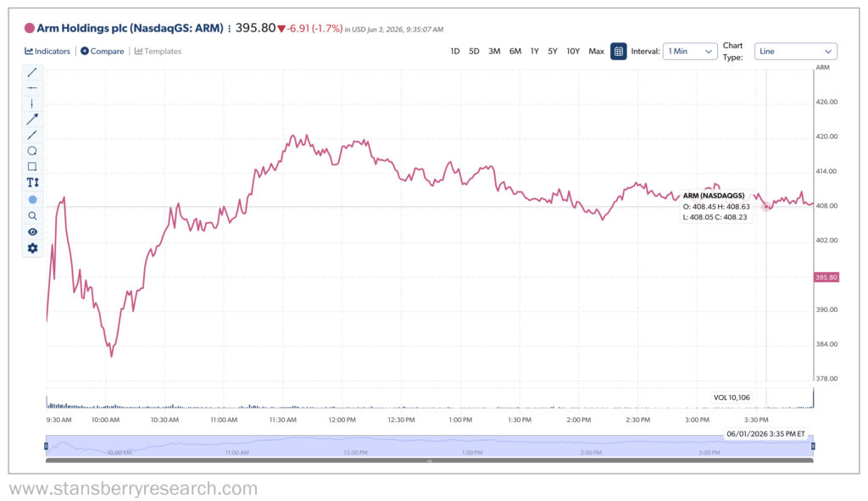Screen dimensions: 868x501
Task: Select the Max time range
Action: (x=596, y=52)
